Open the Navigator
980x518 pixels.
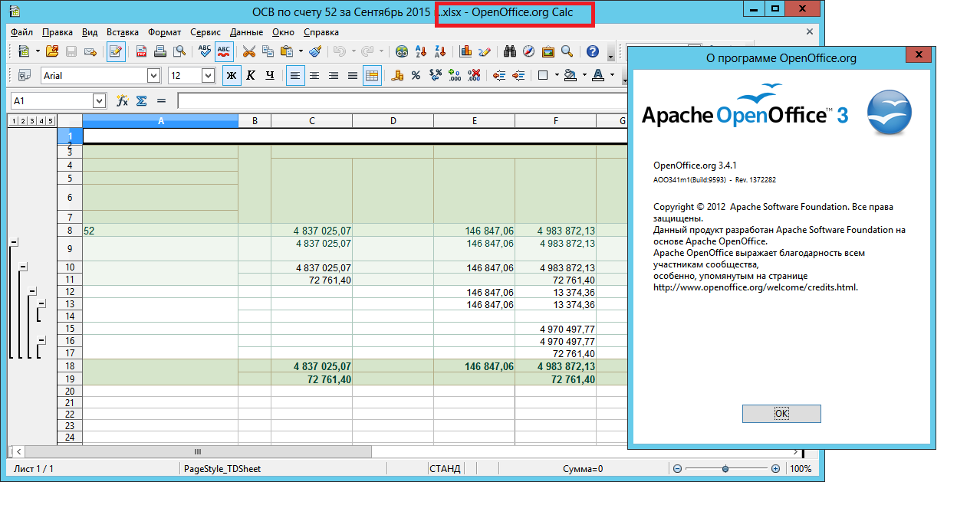(529, 51)
